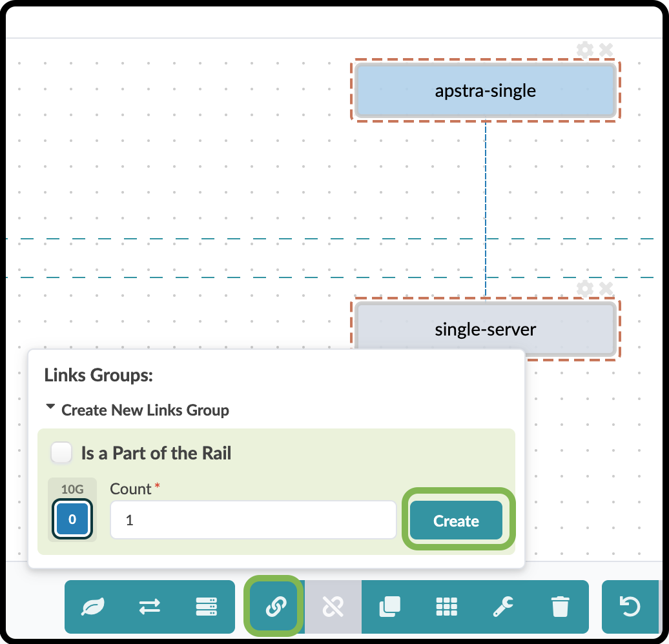This screenshot has width=669, height=644.
Task: Click the Links Groups heading text
Action: click(99, 376)
